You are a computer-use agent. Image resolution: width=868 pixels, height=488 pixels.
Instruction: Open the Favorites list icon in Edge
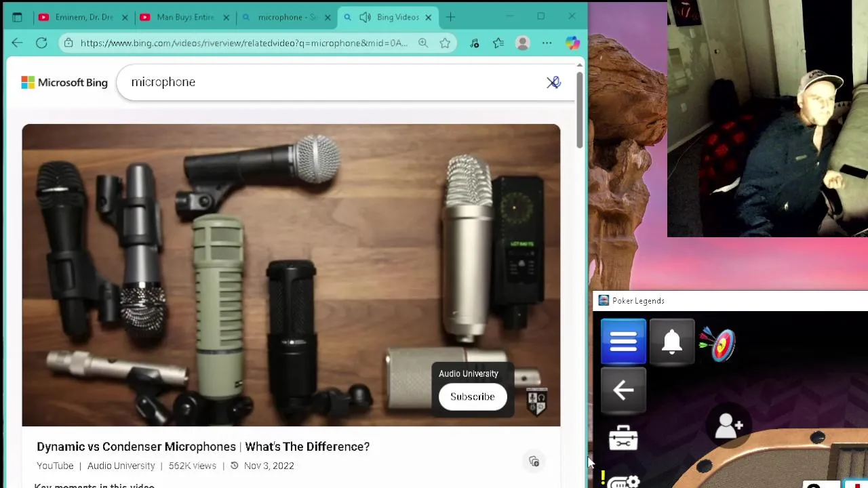[498, 43]
